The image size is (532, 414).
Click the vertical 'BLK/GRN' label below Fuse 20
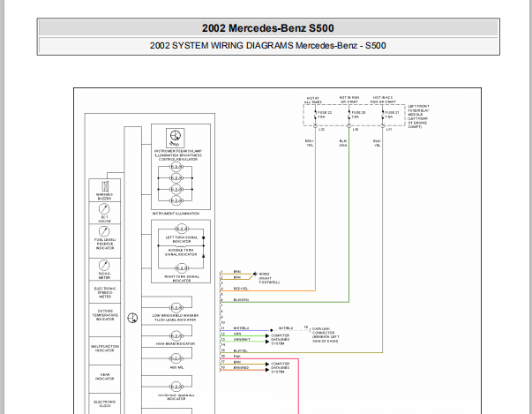click(x=343, y=143)
